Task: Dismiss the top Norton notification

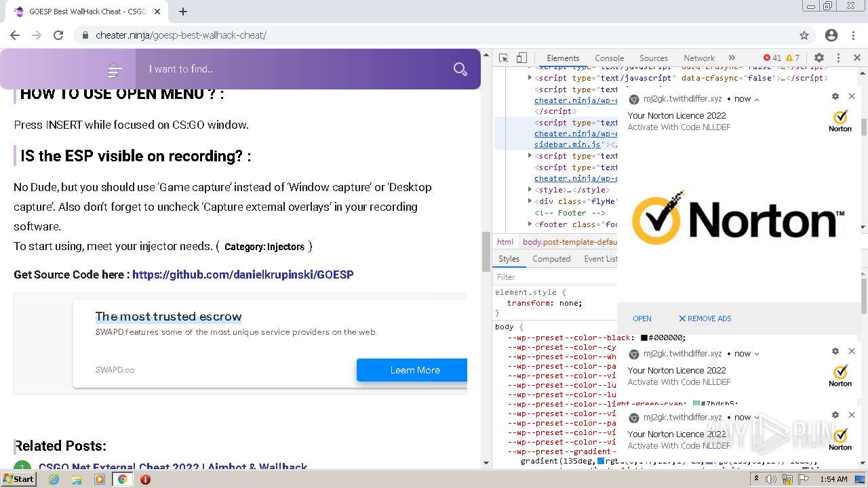Action: 852,97
